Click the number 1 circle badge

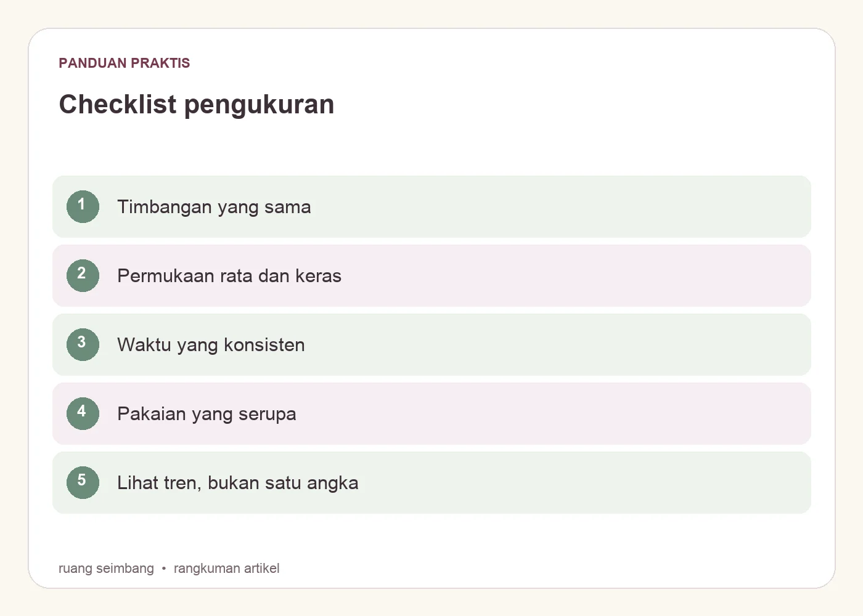(x=83, y=206)
